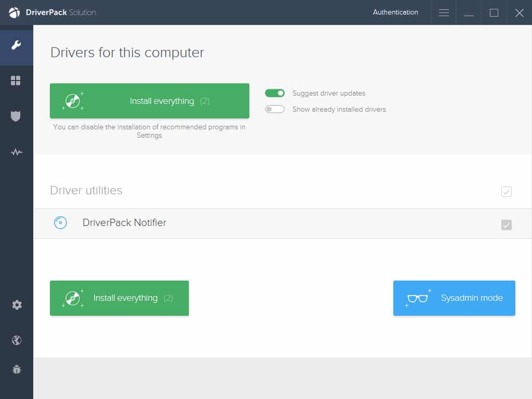Click the Suggest driver updates label

[329, 94]
